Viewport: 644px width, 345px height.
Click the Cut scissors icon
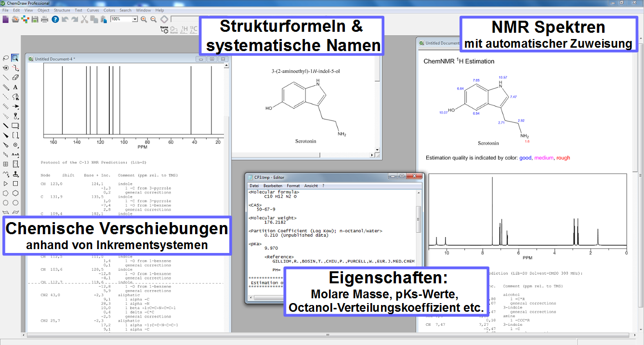click(x=85, y=19)
